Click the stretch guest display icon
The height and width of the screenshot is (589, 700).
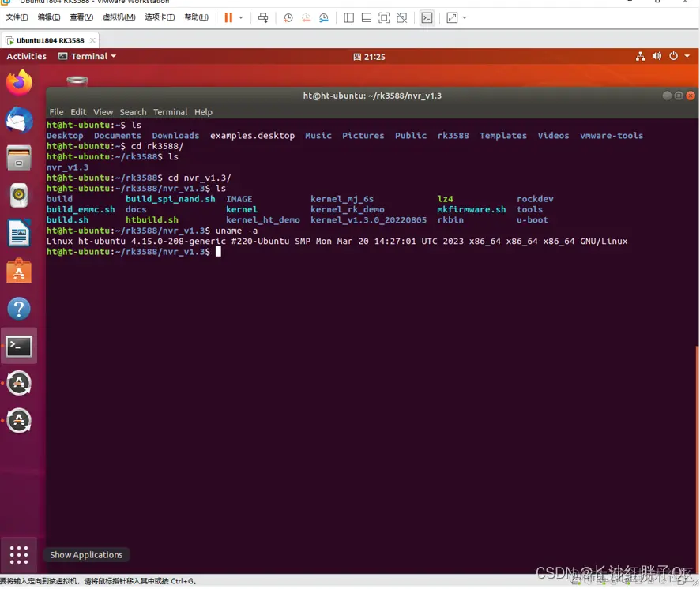tap(452, 18)
